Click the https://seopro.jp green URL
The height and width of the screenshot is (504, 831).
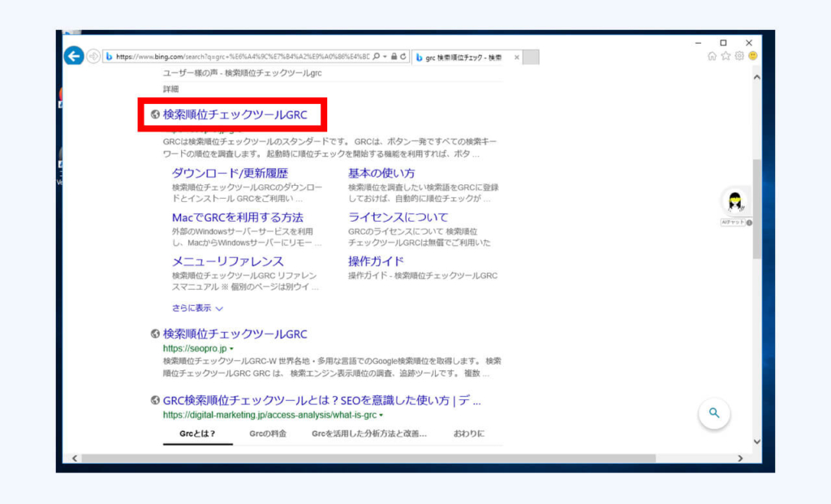195,349
